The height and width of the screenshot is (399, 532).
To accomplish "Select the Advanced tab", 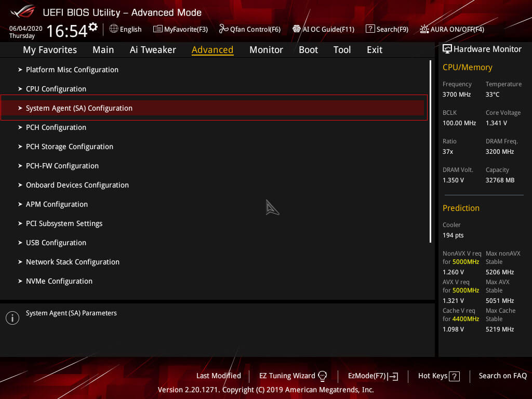I will point(212,50).
